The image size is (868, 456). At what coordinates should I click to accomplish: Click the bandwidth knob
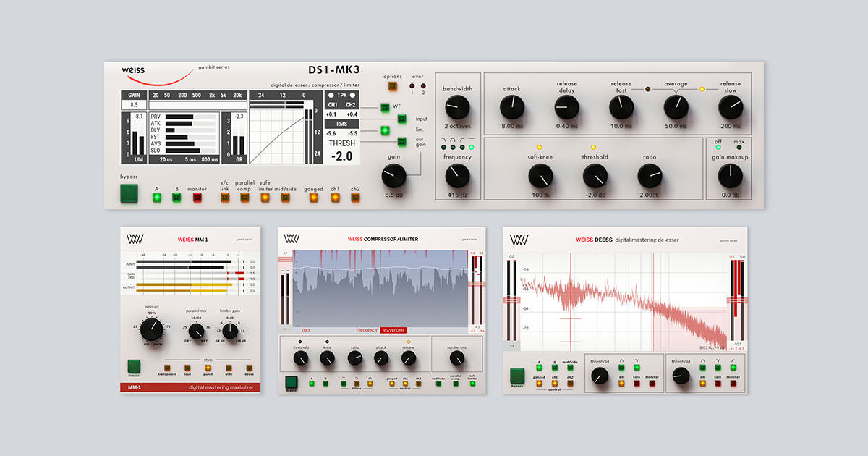(457, 108)
